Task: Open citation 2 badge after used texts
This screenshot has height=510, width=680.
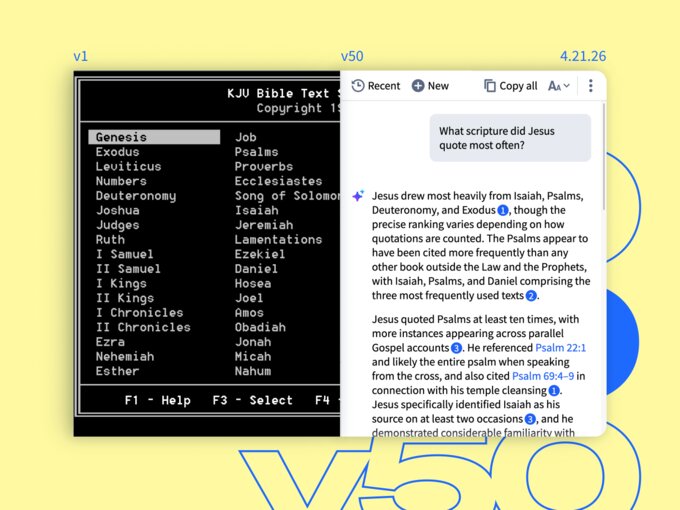Action: tap(532, 296)
